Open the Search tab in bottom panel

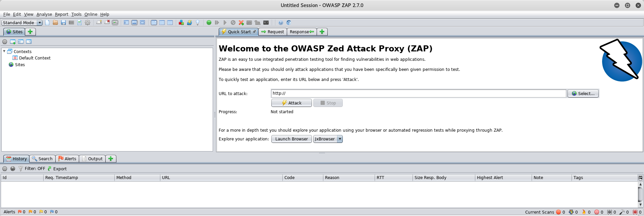[x=42, y=159]
